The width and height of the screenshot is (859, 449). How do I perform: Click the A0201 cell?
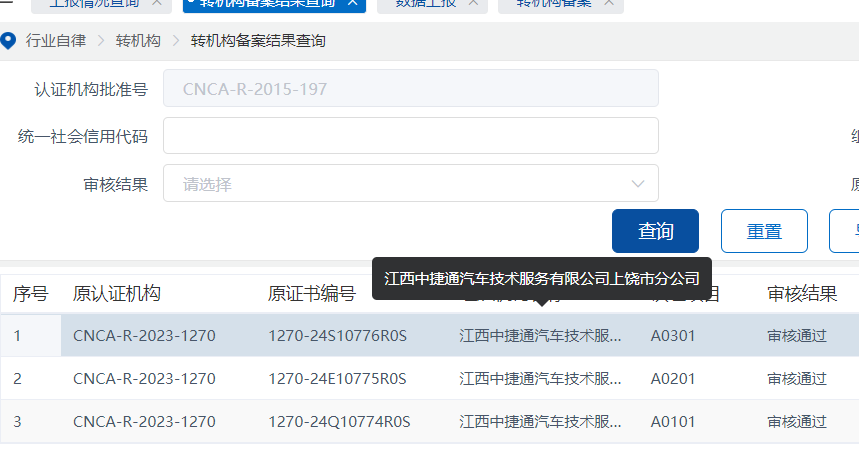click(673, 379)
